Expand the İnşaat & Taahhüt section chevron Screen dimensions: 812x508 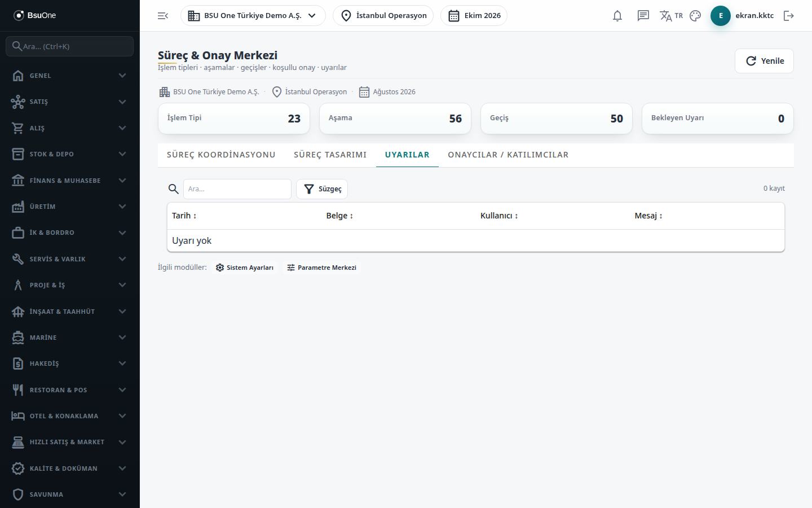[122, 312]
